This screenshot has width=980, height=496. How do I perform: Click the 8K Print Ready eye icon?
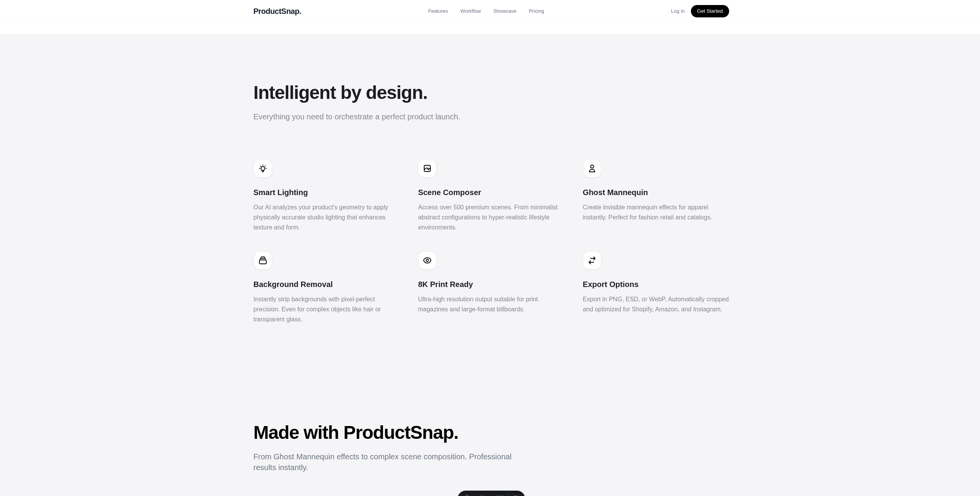(x=427, y=260)
